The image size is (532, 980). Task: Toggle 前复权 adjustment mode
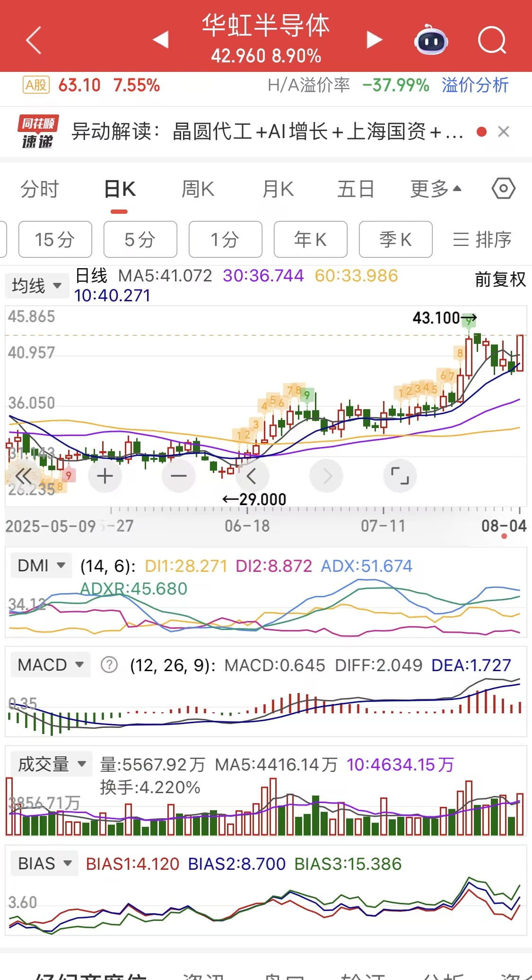tap(500, 280)
